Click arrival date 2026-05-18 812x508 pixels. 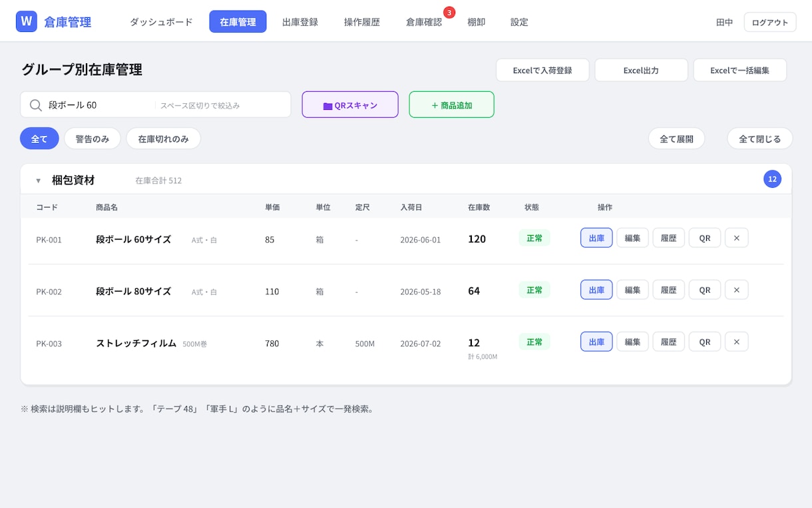tap(420, 292)
